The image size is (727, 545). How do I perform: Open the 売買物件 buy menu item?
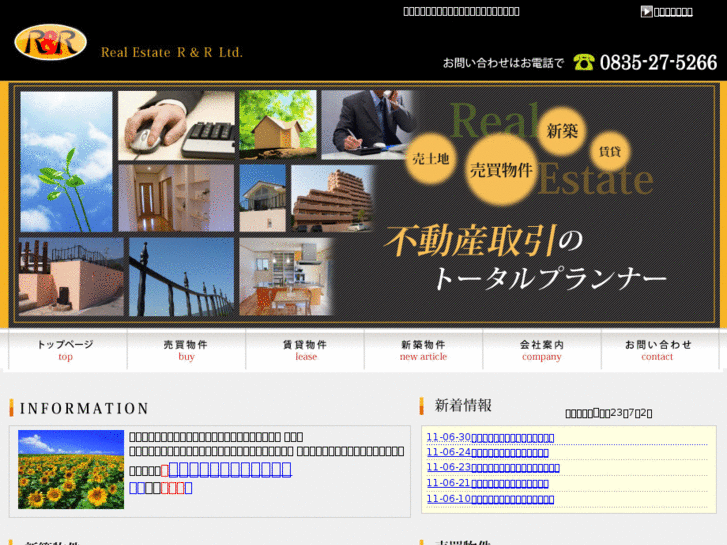click(x=186, y=350)
